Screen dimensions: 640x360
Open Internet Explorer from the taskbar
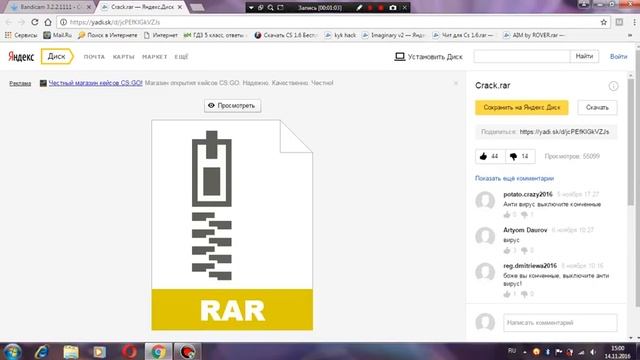pyautogui.click(x=42, y=351)
